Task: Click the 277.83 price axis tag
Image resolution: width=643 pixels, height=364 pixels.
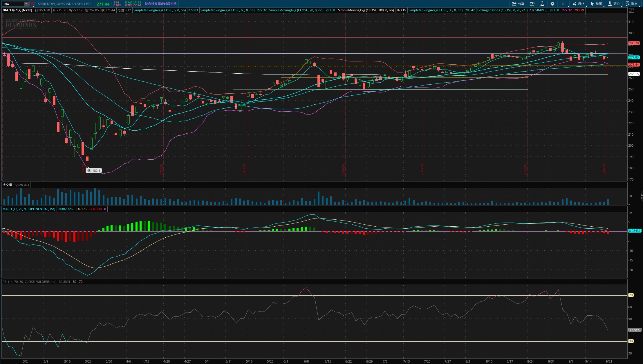Action: pos(634,57)
